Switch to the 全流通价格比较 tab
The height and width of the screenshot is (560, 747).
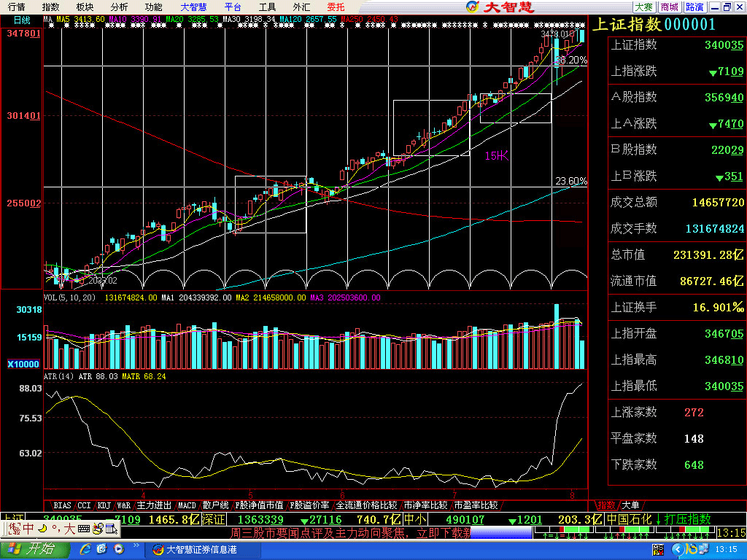point(366,505)
